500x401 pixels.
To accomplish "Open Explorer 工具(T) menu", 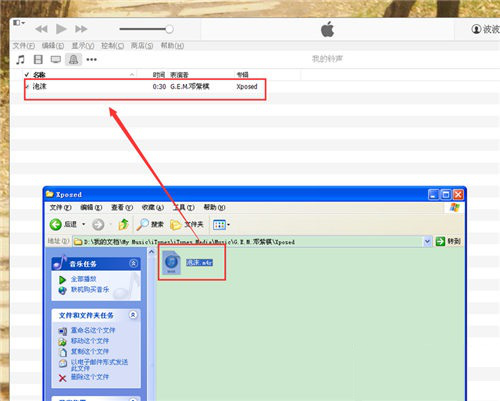I will coord(183,207).
